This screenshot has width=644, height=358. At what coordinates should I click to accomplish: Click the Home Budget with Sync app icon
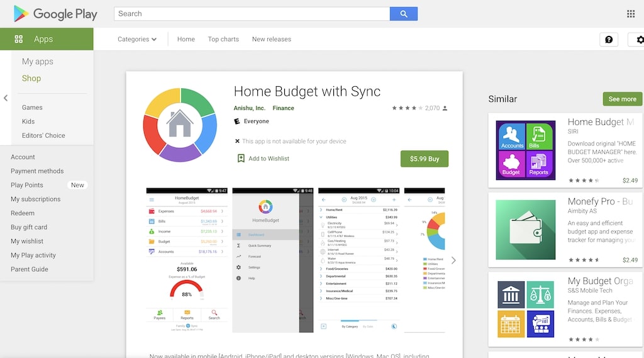coord(180,124)
